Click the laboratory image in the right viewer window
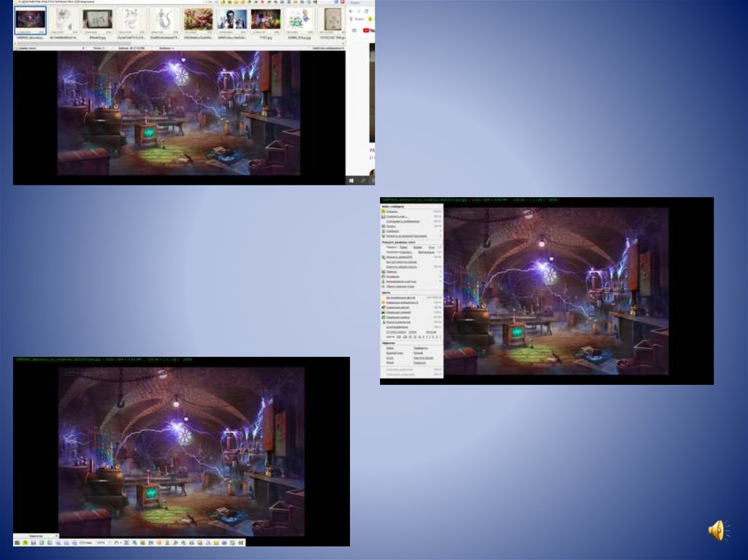Viewport: 748px width, 560px height. click(x=556, y=291)
